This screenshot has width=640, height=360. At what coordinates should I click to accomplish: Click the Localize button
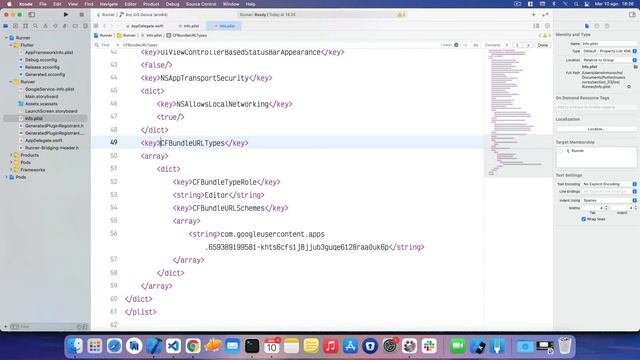tap(596, 129)
